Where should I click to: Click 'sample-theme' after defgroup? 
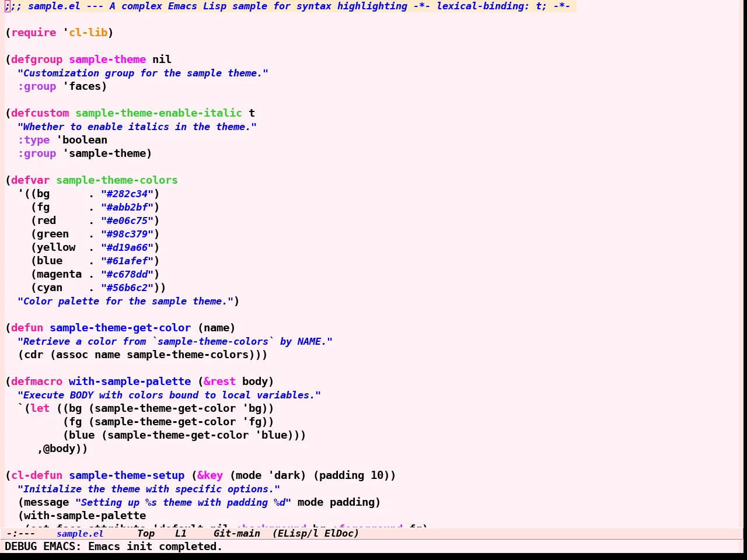[107, 60]
